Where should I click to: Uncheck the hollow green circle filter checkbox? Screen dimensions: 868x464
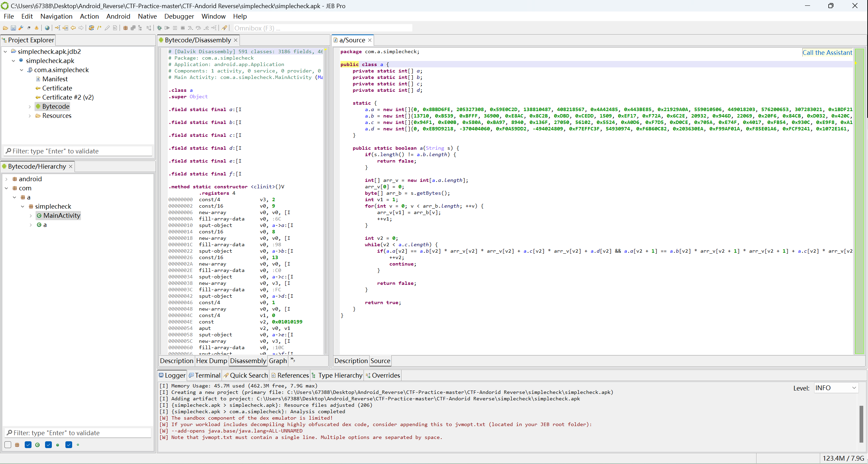coord(69,445)
